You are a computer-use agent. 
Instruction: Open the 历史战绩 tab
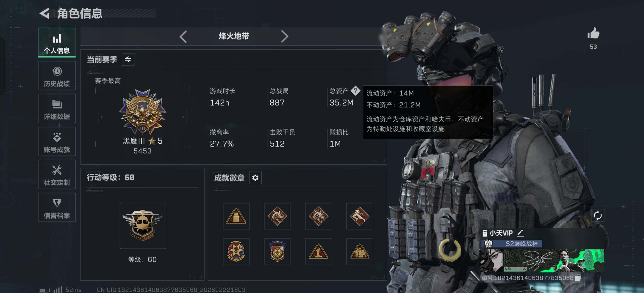click(x=57, y=76)
